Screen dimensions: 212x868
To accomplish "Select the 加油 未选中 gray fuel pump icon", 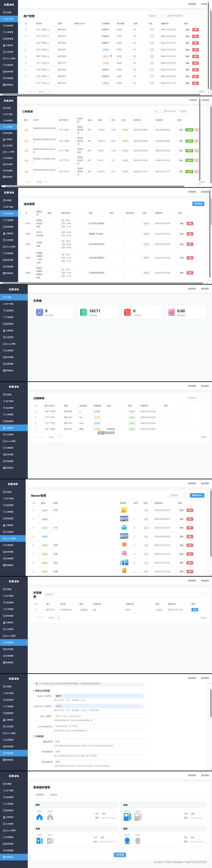I will 138,816.
